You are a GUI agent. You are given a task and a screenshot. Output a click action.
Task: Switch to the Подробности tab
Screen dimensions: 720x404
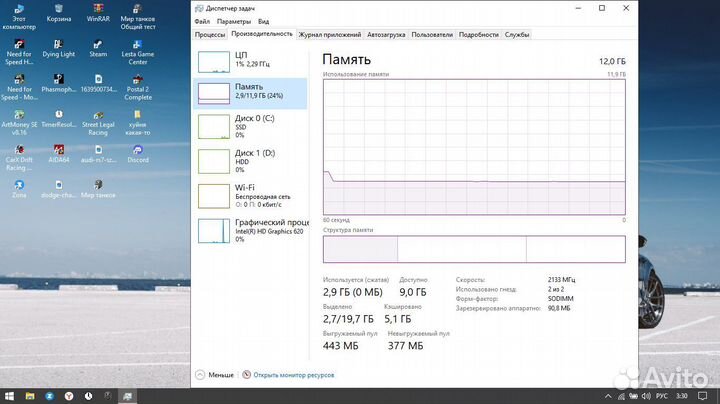[x=479, y=35]
